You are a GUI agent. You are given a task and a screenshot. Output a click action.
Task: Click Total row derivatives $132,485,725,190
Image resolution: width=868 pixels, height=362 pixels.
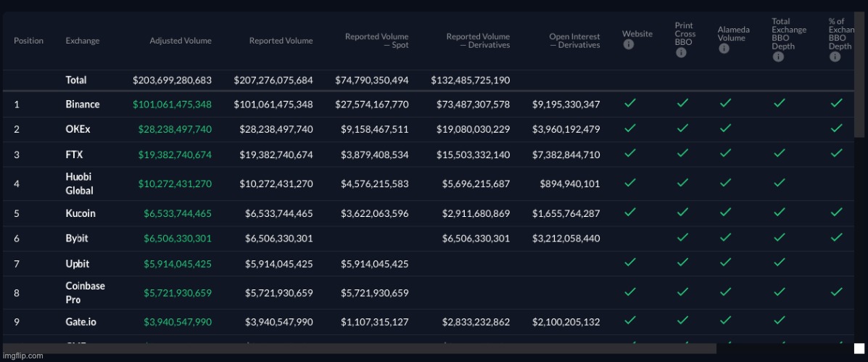(x=471, y=80)
